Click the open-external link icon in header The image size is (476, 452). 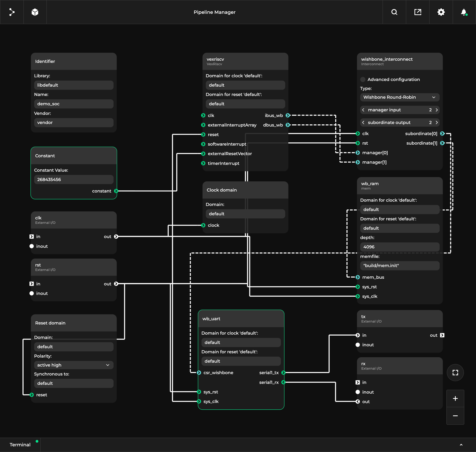tap(418, 12)
